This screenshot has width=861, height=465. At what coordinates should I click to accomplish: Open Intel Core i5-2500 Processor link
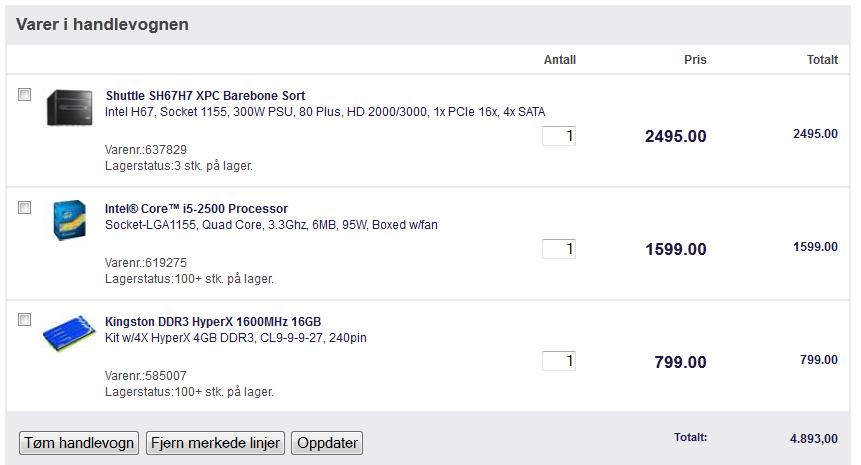point(196,209)
